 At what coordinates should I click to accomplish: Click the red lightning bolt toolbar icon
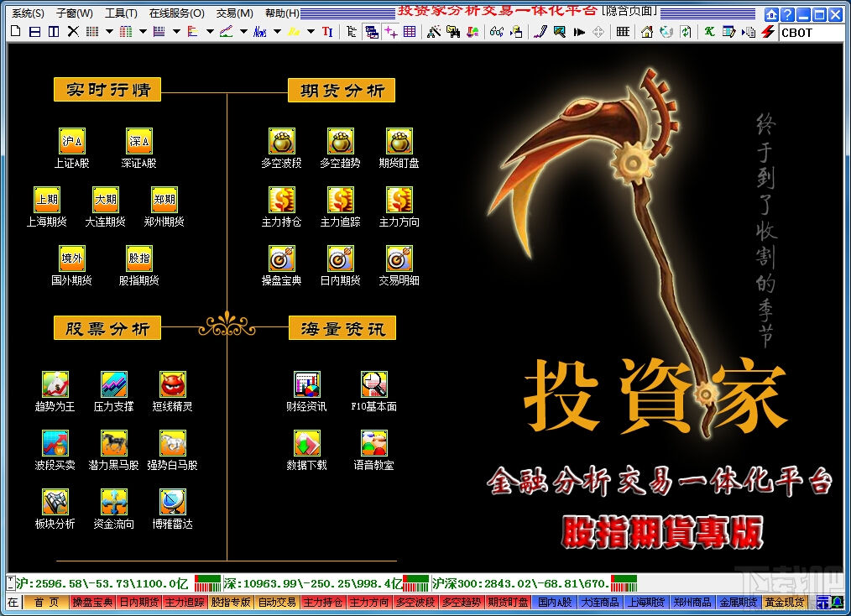coord(767,32)
